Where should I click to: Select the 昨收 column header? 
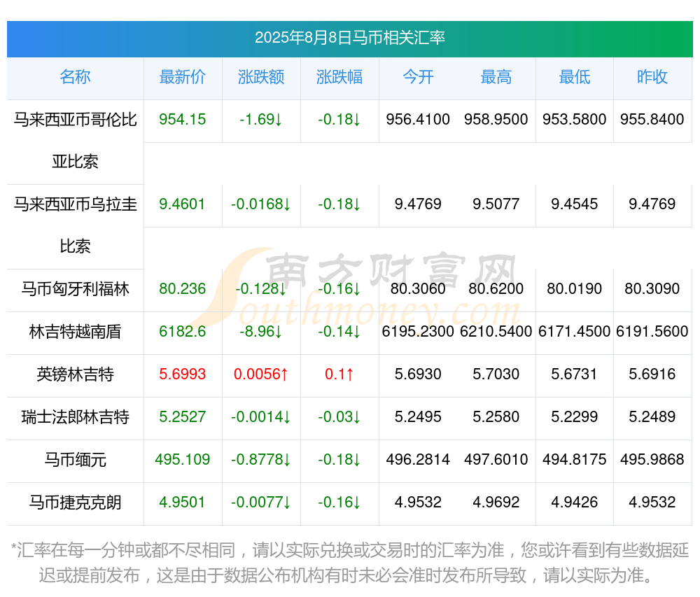pyautogui.click(x=652, y=77)
